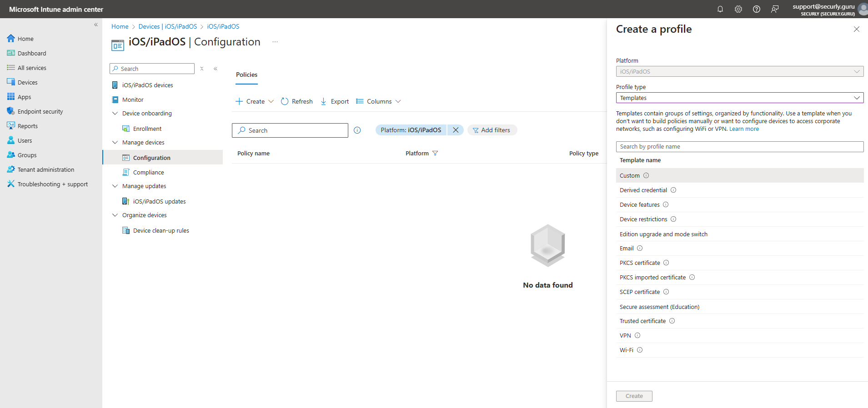Collapse the left navigation sidebar
The height and width of the screenshot is (408, 868).
click(96, 25)
